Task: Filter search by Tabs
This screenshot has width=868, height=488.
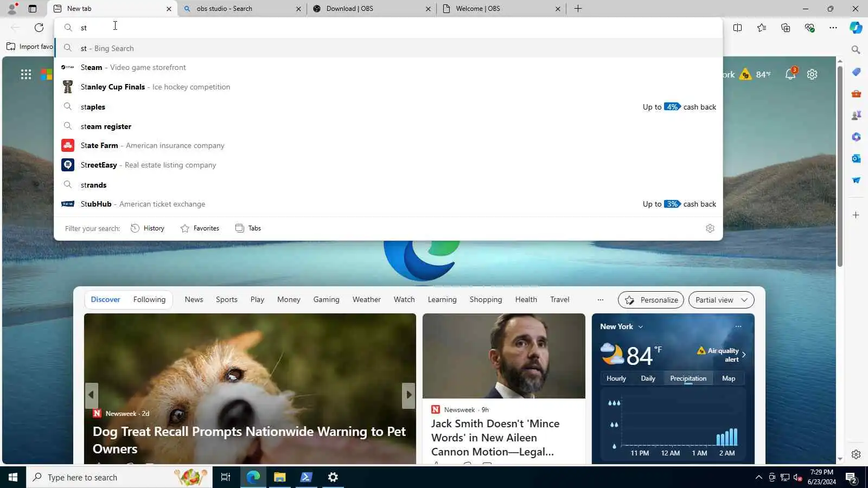Action: click(248, 228)
